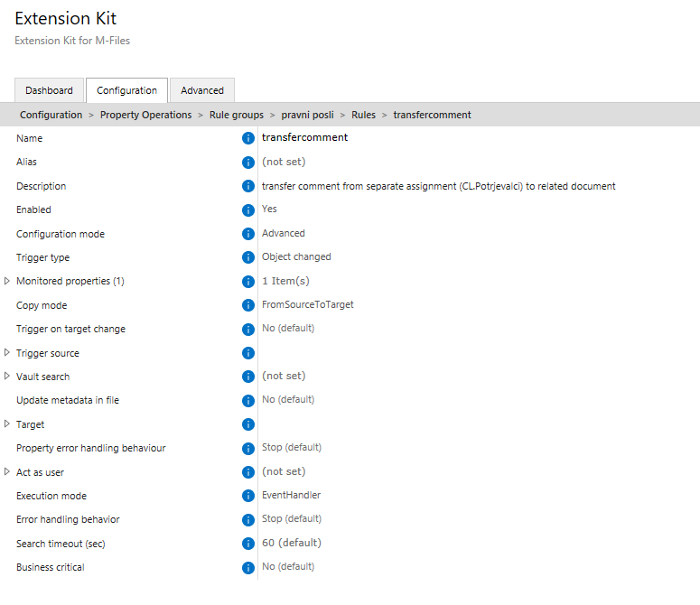700x605 pixels.
Task: Click info icon next to Description
Action: pyautogui.click(x=247, y=186)
